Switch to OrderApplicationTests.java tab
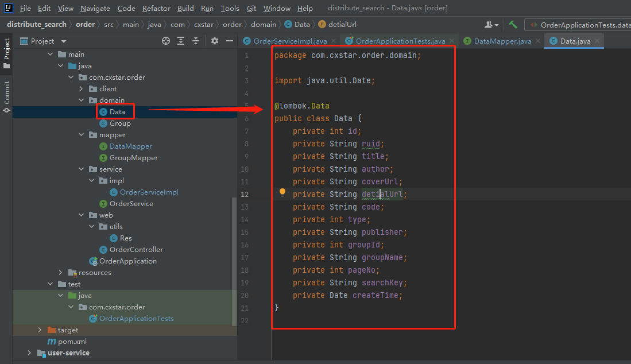 (400, 41)
